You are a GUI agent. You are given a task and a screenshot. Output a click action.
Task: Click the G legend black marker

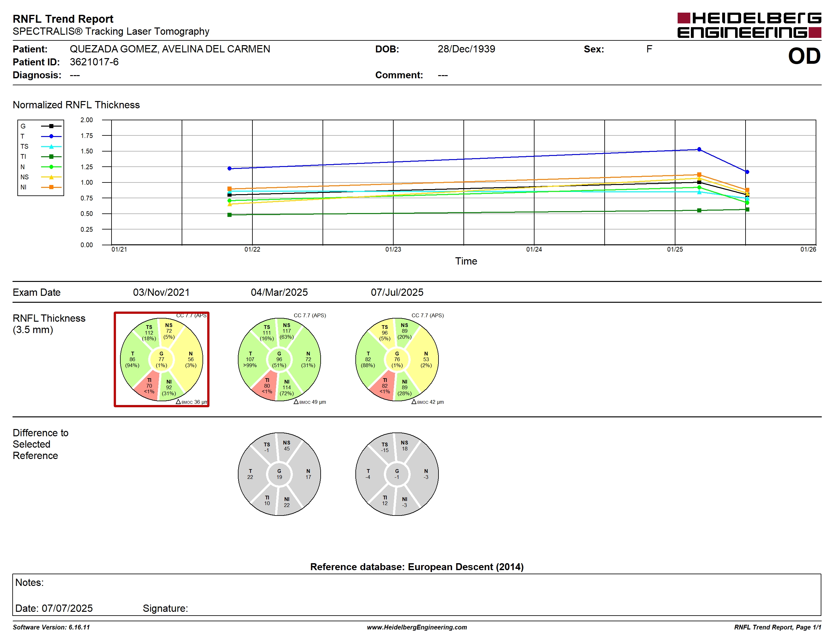[x=51, y=126]
